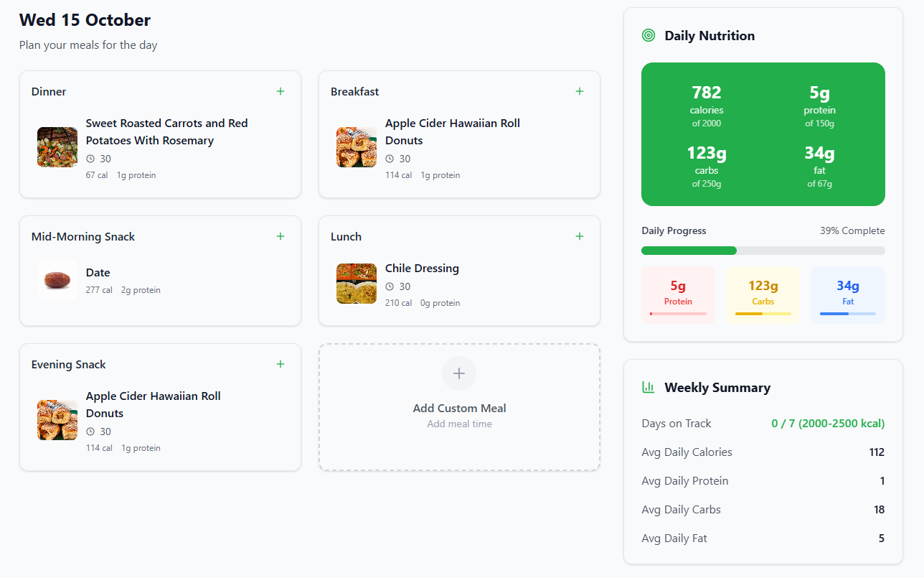Click the Weekly Summary bar chart icon

[x=649, y=387]
